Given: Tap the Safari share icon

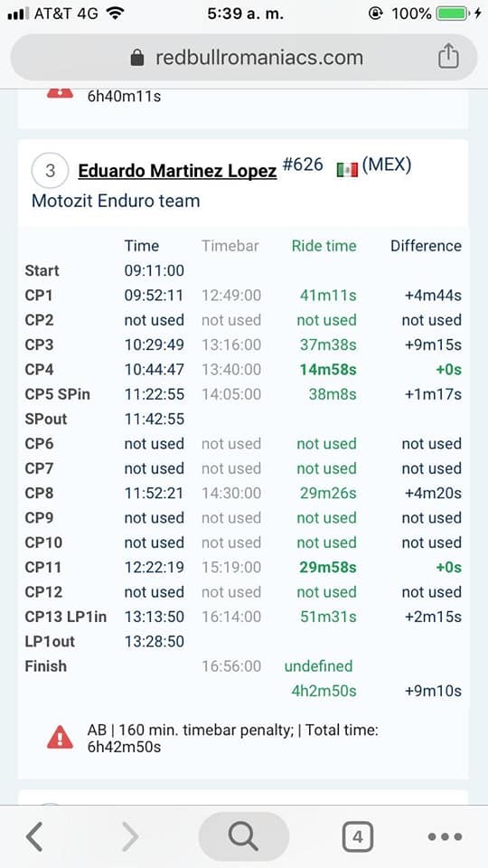Looking at the screenshot, I should coord(448,56).
